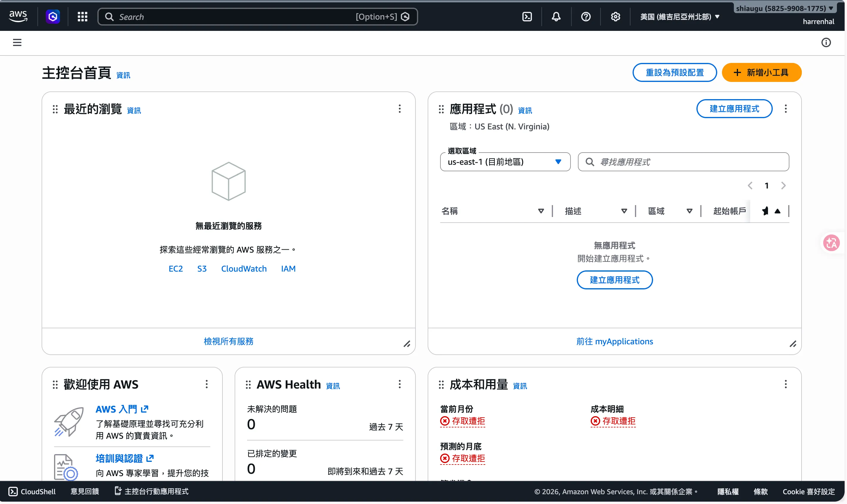847x504 pixels.
Task: Open the 隱私權 footer link
Action: [x=727, y=491]
